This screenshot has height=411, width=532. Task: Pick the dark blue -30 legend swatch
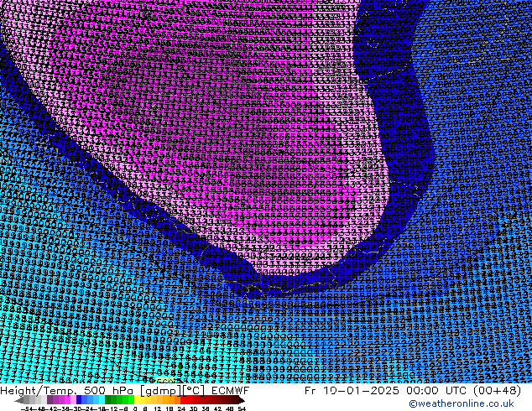tap(79, 399)
